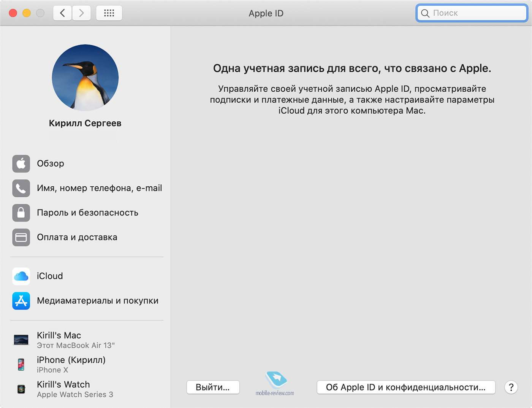The height and width of the screenshot is (408, 532).
Task: Go forward with the right chevron
Action: 81,13
